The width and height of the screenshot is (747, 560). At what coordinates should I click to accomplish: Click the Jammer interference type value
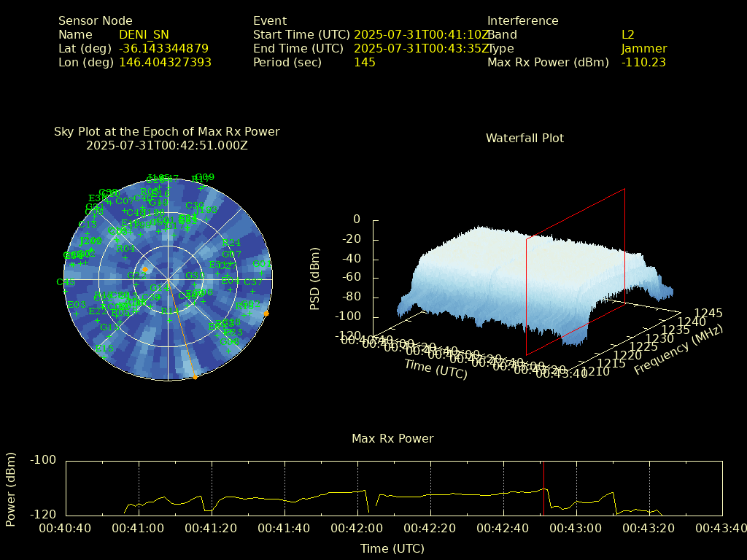pyautogui.click(x=643, y=48)
